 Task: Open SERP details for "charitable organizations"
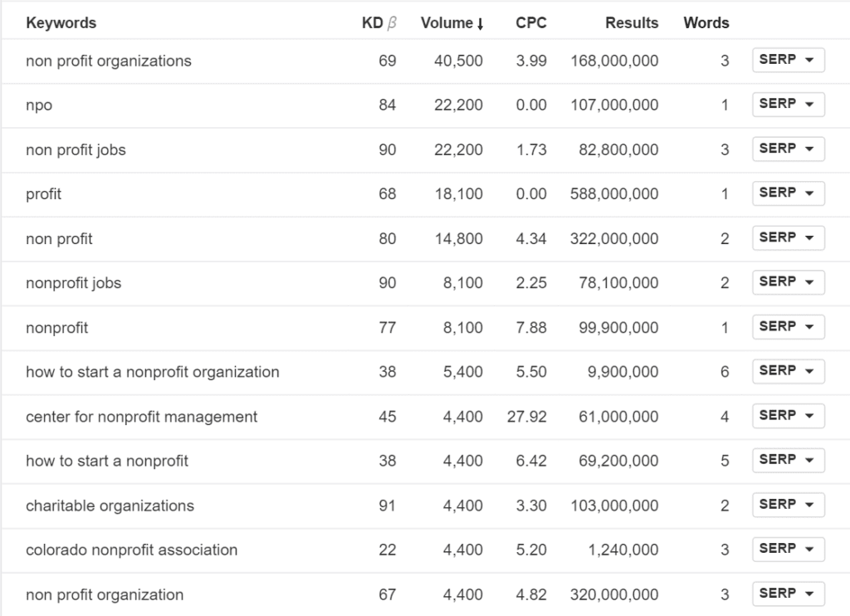tap(787, 505)
